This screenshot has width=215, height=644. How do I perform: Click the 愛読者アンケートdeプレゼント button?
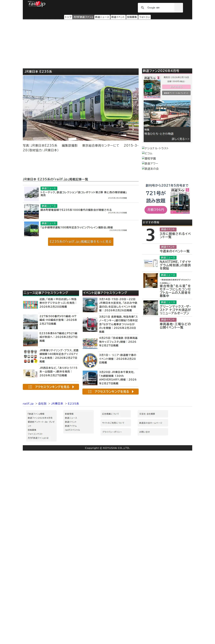click(x=176, y=93)
